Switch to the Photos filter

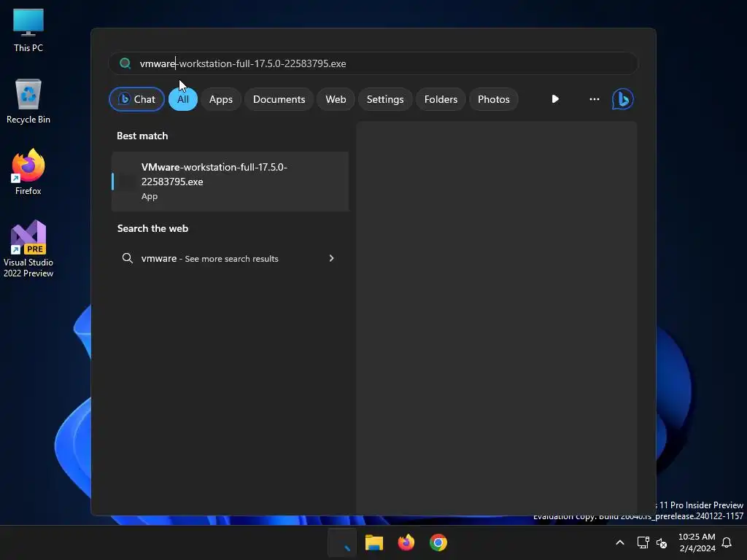pos(494,99)
